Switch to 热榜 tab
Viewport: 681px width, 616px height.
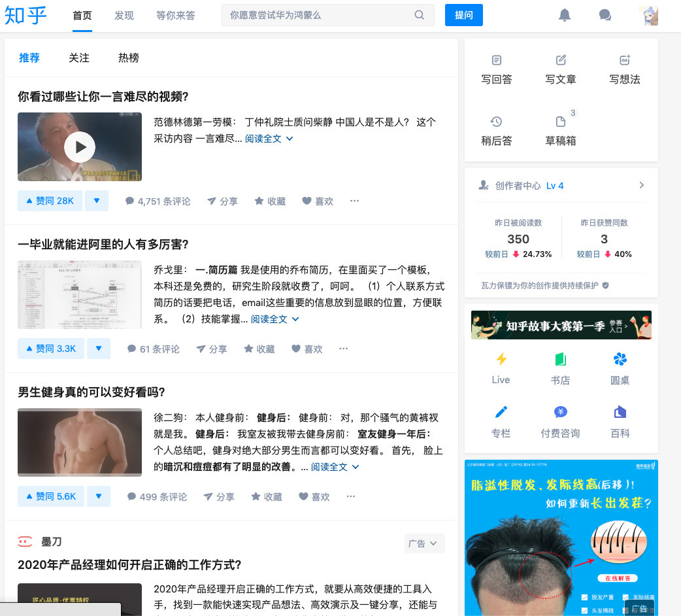point(129,58)
